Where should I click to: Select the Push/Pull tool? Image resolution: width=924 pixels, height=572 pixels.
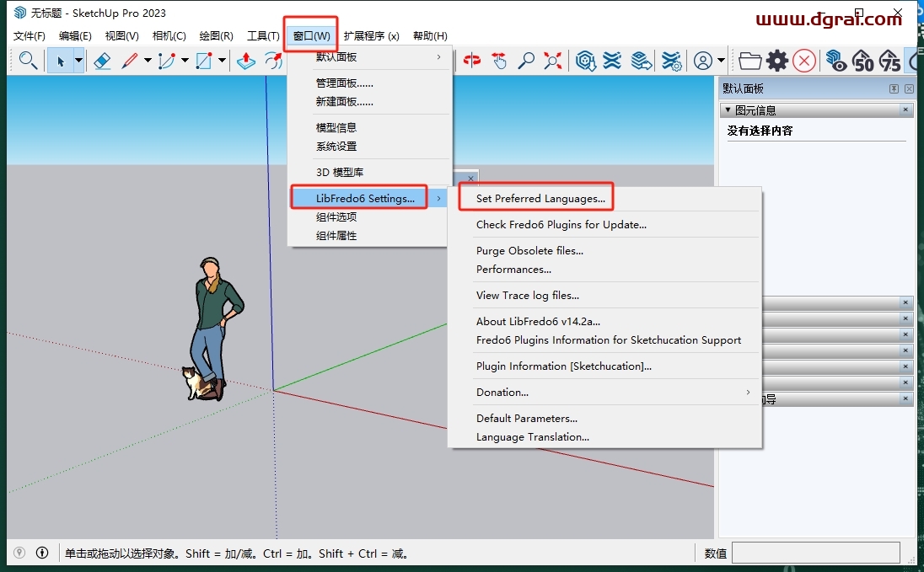coord(246,61)
